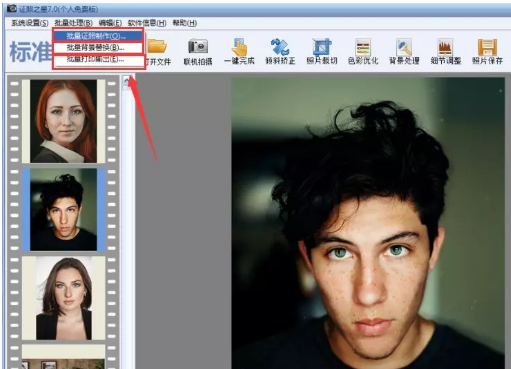Select the 倾斜矫正 tilt correction tool

pyautogui.click(x=280, y=47)
